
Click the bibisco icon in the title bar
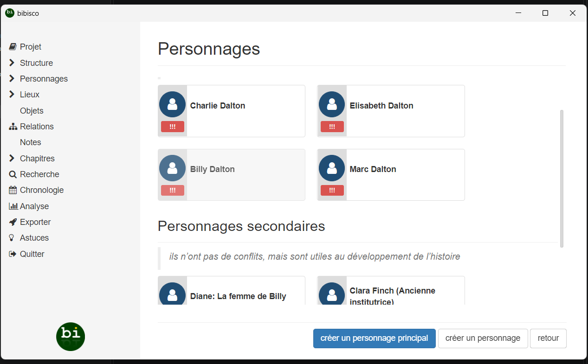[10, 13]
